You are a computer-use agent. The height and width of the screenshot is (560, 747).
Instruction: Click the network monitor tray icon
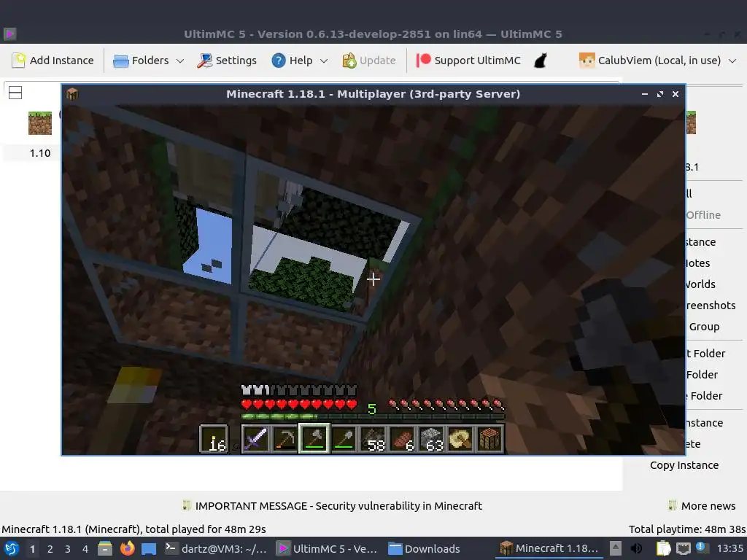684,548
